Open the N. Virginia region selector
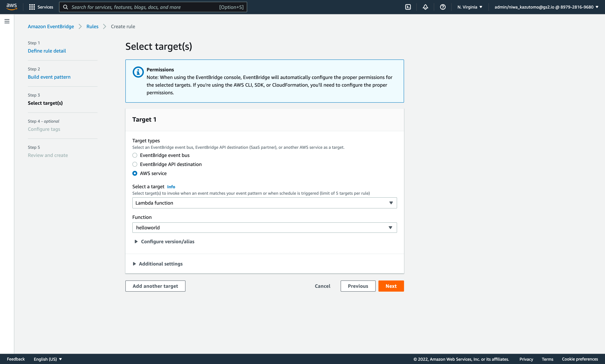605x364 pixels. point(470,7)
